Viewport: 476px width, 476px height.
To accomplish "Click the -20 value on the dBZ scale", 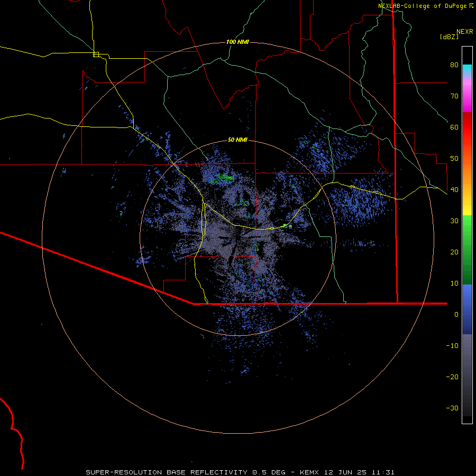I will tap(452, 377).
